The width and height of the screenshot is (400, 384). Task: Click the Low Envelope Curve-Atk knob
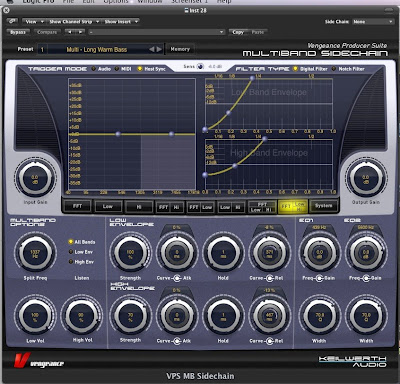[177, 253]
